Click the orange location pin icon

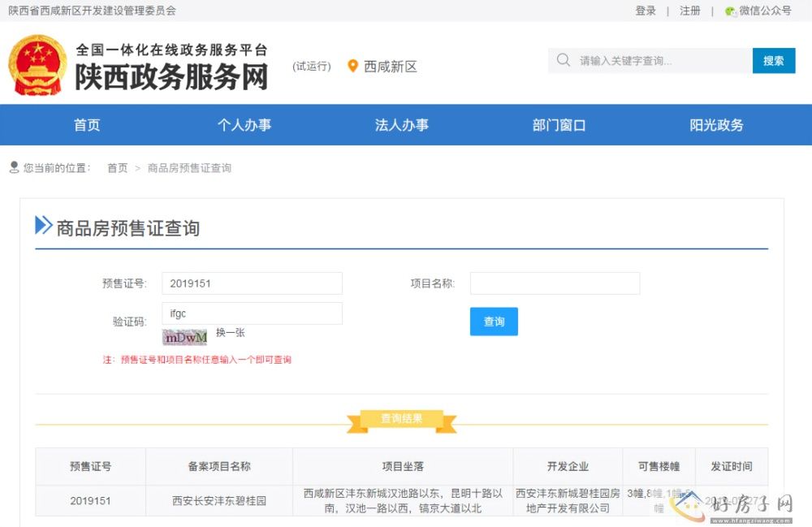click(x=352, y=66)
